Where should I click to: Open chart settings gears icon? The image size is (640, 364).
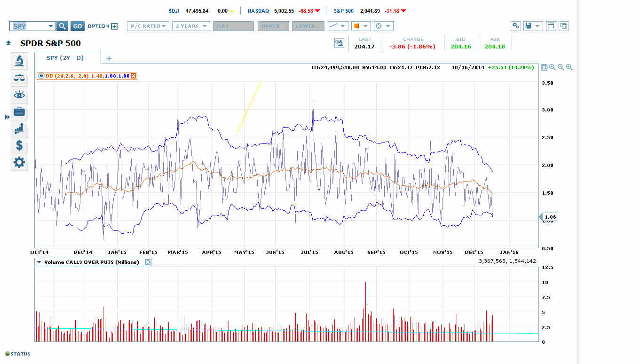pos(516,26)
